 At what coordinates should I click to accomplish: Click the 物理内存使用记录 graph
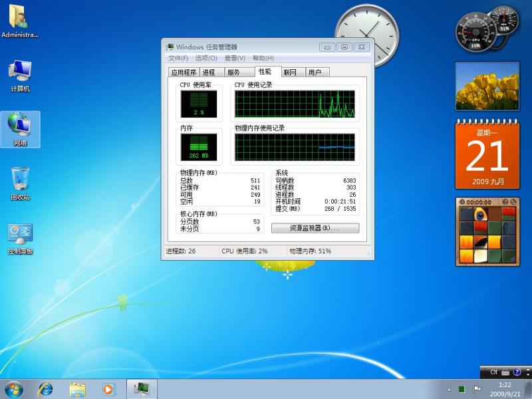[295, 147]
